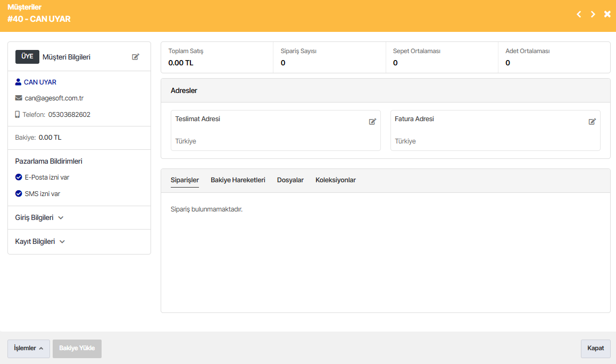Click the Sepet Ortalaması stat
616x364 pixels.
point(442,57)
